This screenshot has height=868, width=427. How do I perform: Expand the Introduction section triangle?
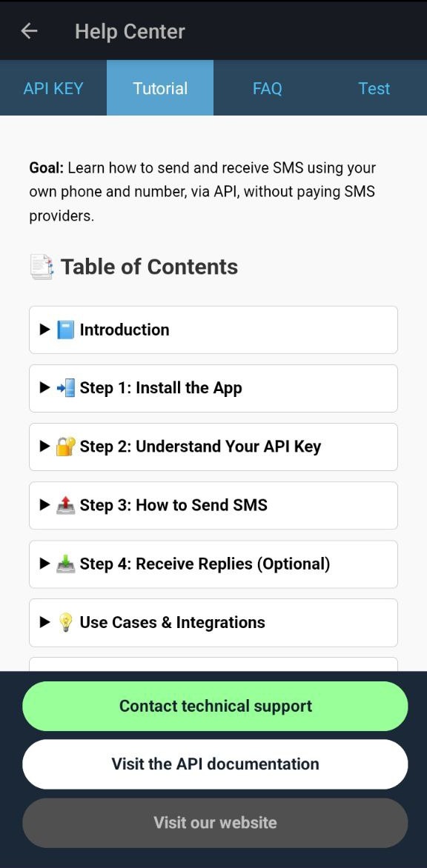click(45, 330)
